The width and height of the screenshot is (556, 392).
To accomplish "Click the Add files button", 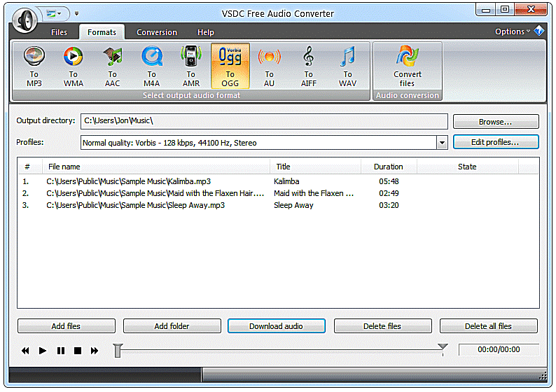I will 67,326.
